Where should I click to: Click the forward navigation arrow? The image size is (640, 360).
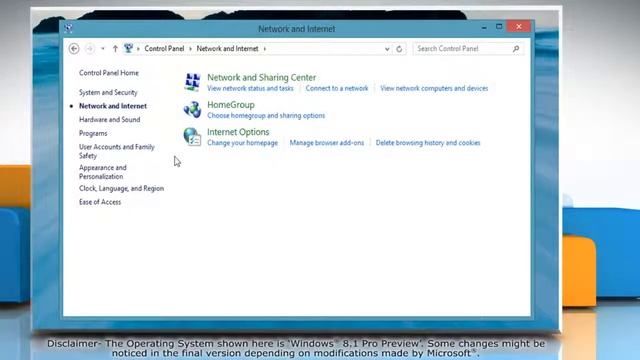(x=90, y=49)
